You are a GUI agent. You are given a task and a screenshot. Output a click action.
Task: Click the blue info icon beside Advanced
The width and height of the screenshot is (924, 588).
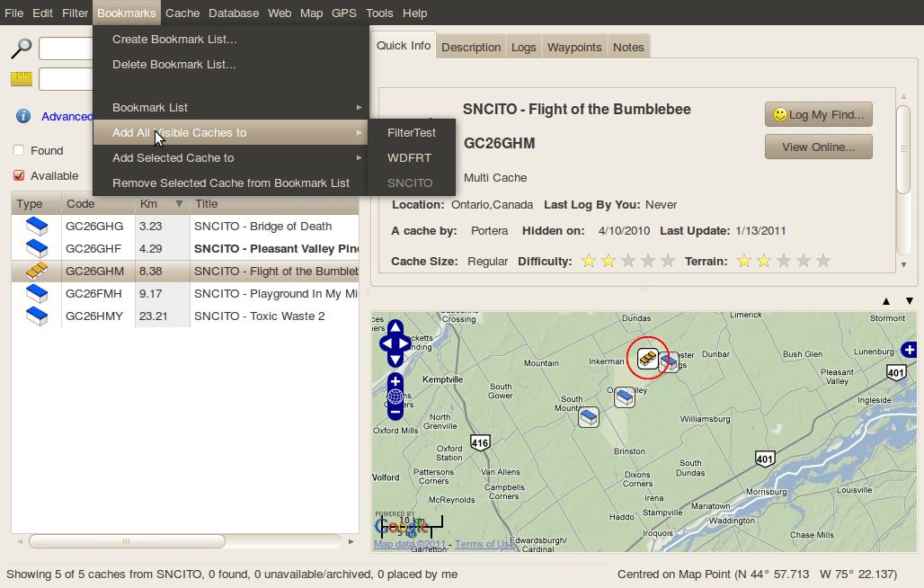[23, 116]
